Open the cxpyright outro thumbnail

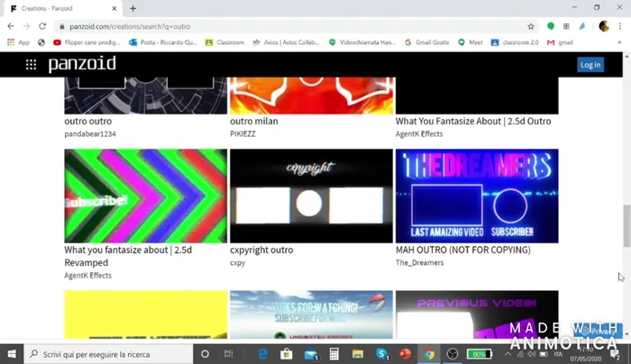tap(311, 196)
